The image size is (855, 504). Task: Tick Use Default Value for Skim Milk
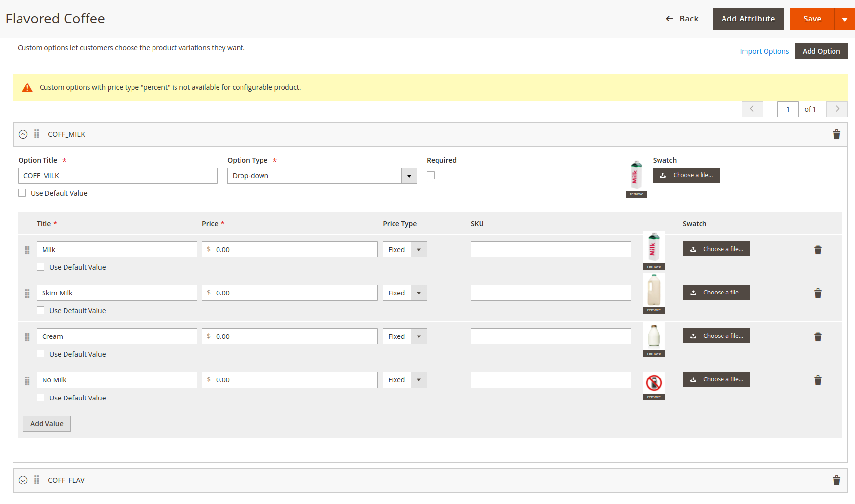tap(41, 311)
